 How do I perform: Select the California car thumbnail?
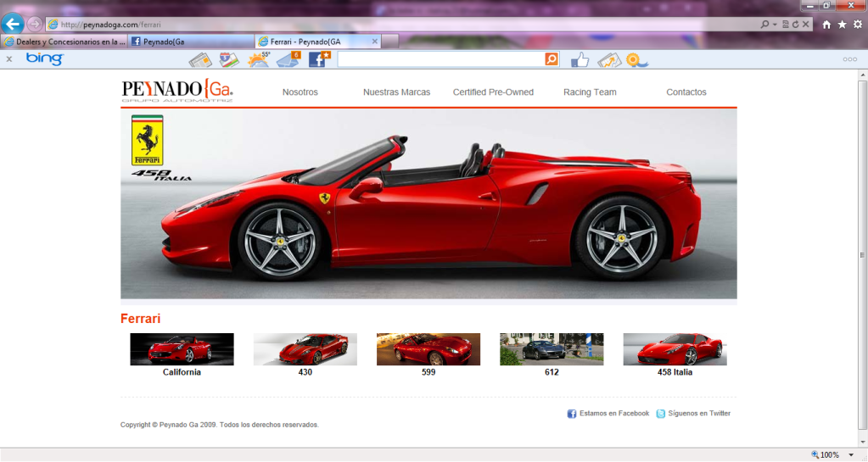coord(182,349)
